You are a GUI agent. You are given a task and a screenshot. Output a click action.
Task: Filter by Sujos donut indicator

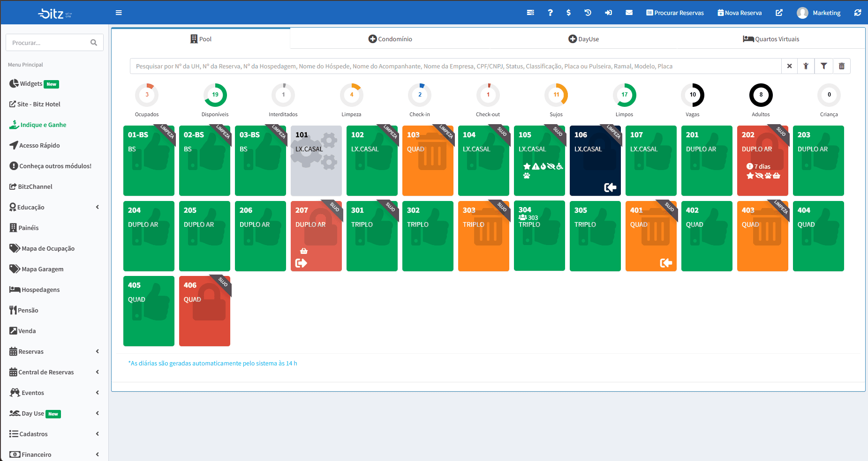point(556,95)
